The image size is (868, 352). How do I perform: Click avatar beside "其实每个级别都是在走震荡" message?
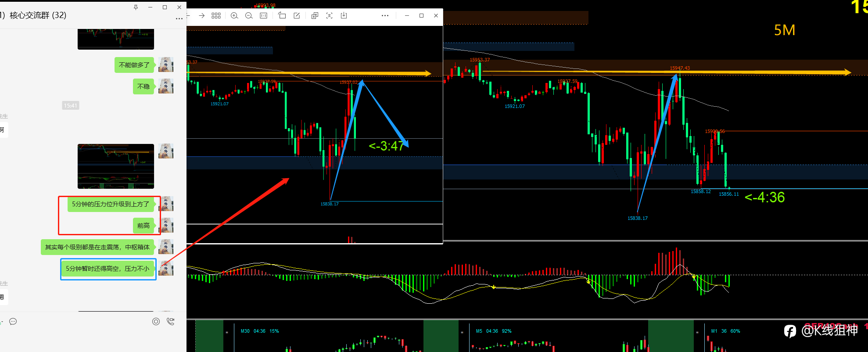click(166, 247)
